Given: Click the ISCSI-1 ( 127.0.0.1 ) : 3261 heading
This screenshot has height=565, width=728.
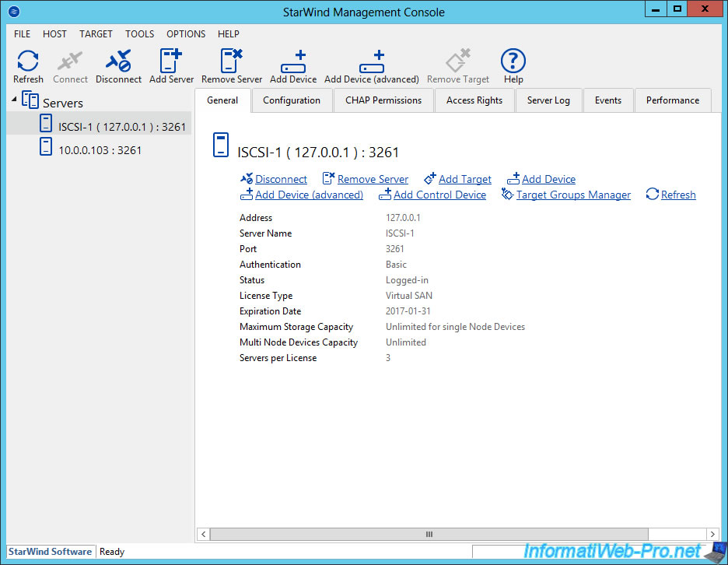Looking at the screenshot, I should tap(318, 153).
